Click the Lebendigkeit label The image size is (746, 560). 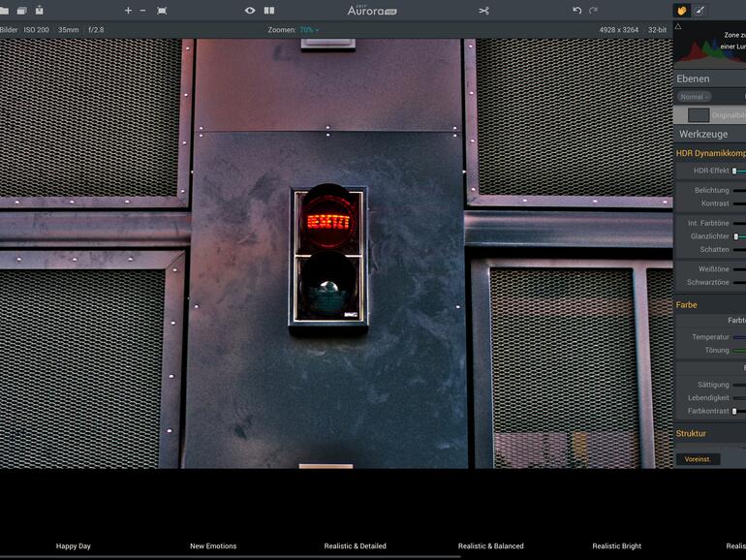pos(708,398)
